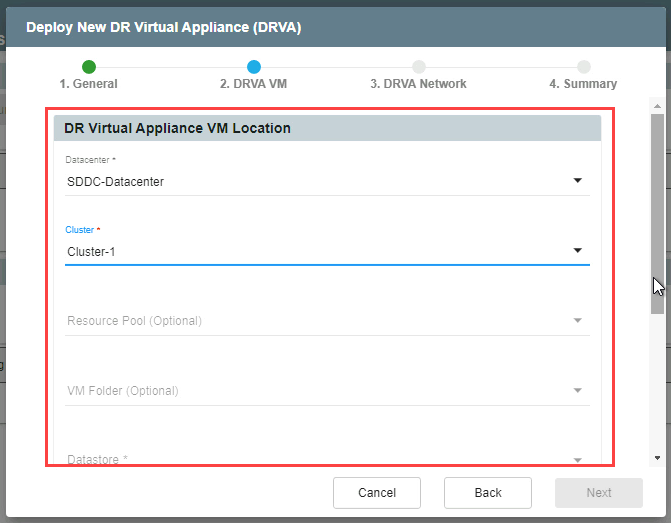Select the "3. DRVA Network" step label
Viewport: 671px width, 523px height.
coord(418,84)
